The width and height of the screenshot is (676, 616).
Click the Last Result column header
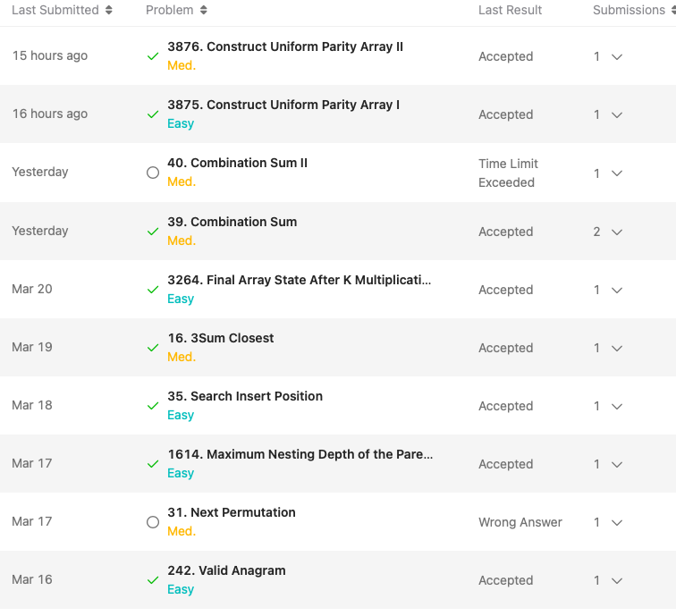click(510, 10)
